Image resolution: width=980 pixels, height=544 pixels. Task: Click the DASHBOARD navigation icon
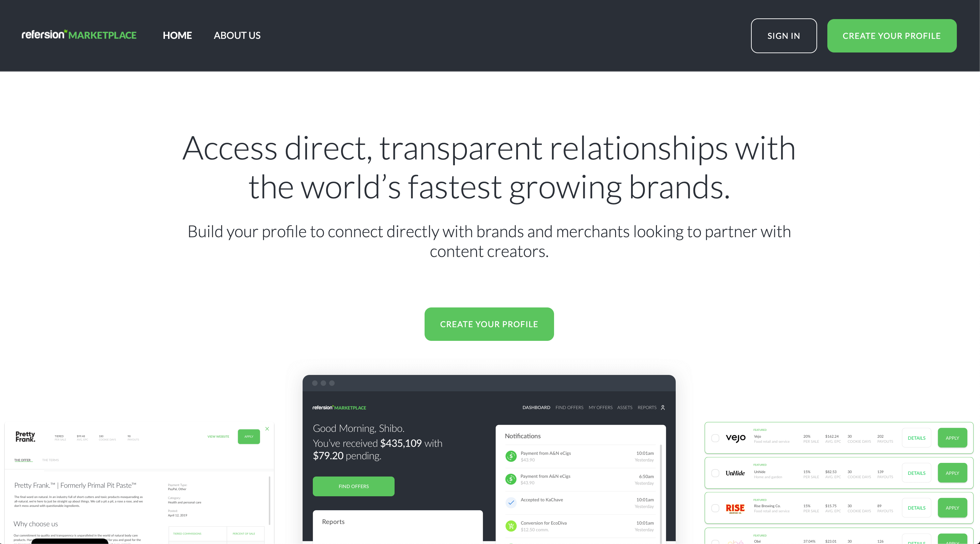pos(536,407)
